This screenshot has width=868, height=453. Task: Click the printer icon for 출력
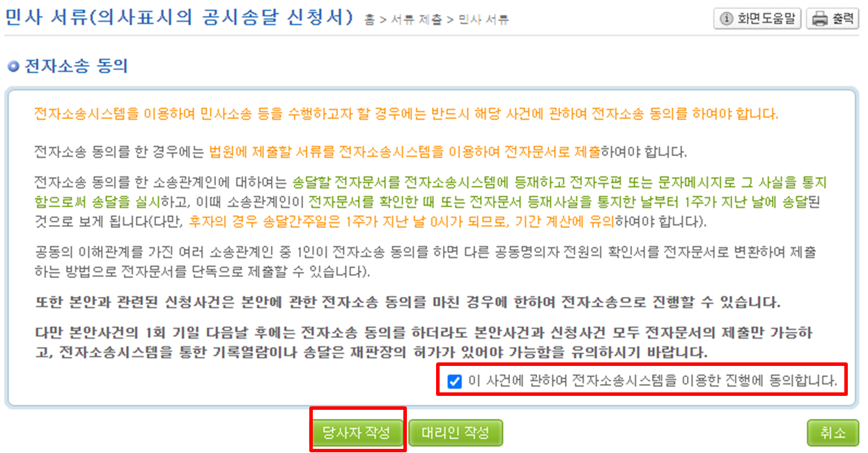click(820, 19)
